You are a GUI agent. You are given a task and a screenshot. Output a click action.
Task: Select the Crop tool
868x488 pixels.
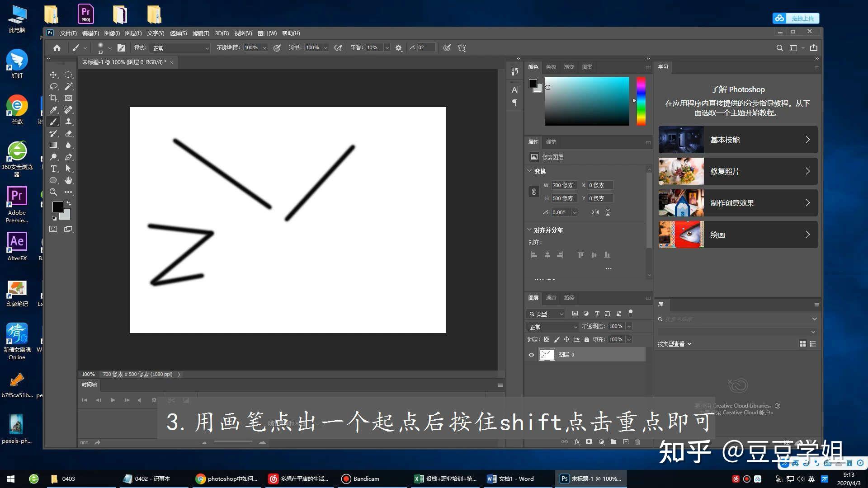[53, 98]
